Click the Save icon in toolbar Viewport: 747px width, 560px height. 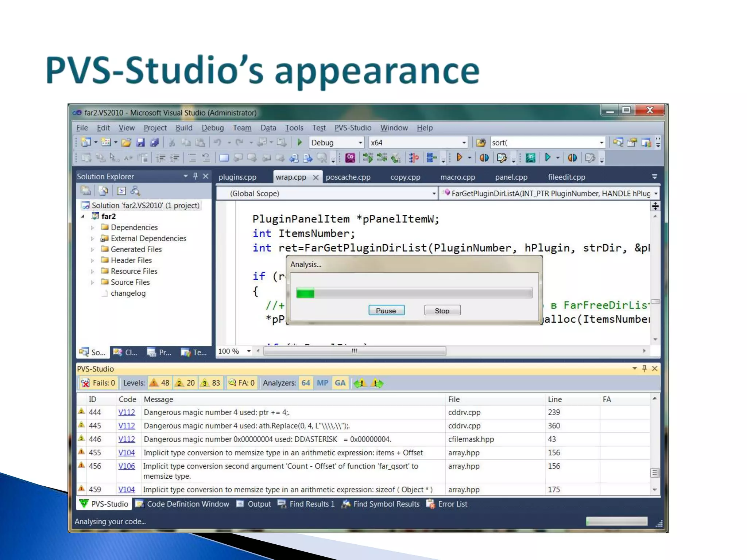(140, 143)
